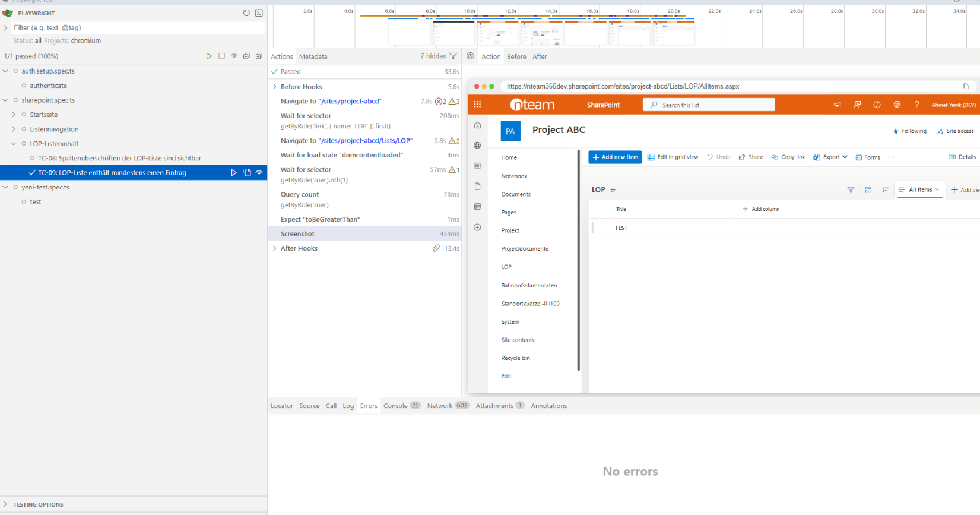Click the group-by icon in LOP toolbar
Viewport: 980px width, 515px height.
click(x=868, y=190)
